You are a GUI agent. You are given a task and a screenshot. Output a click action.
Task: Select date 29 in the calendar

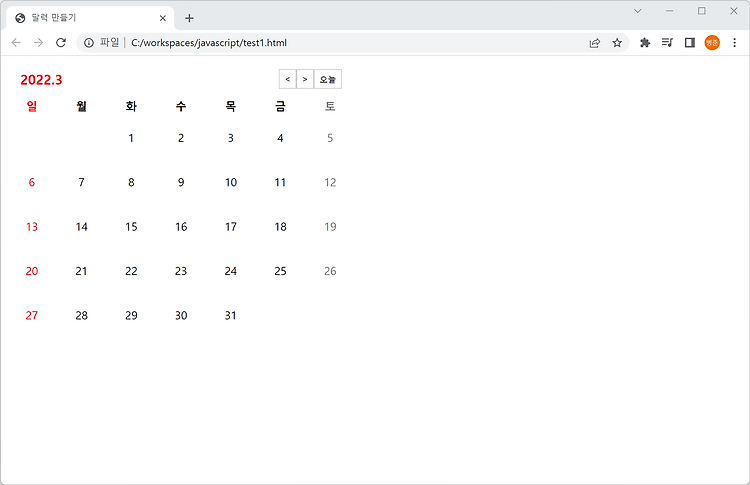(x=131, y=315)
